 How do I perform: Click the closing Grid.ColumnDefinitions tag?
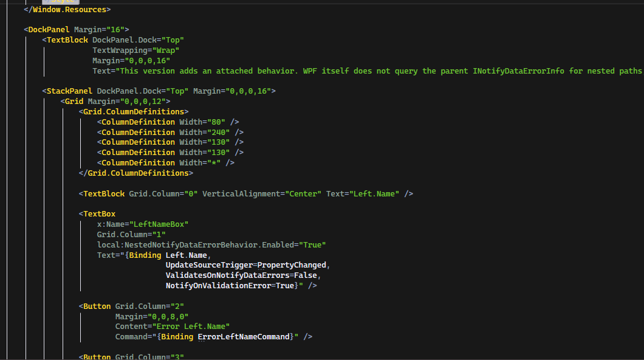click(136, 173)
